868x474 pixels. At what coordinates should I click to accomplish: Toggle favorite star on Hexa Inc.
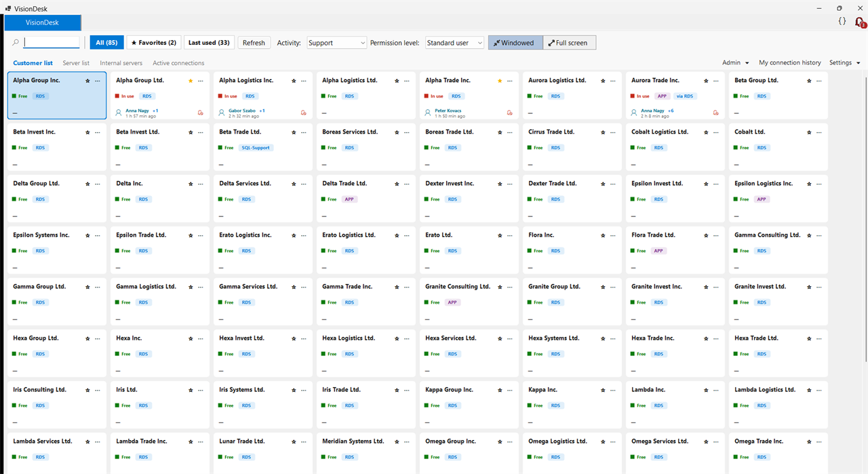point(191,338)
